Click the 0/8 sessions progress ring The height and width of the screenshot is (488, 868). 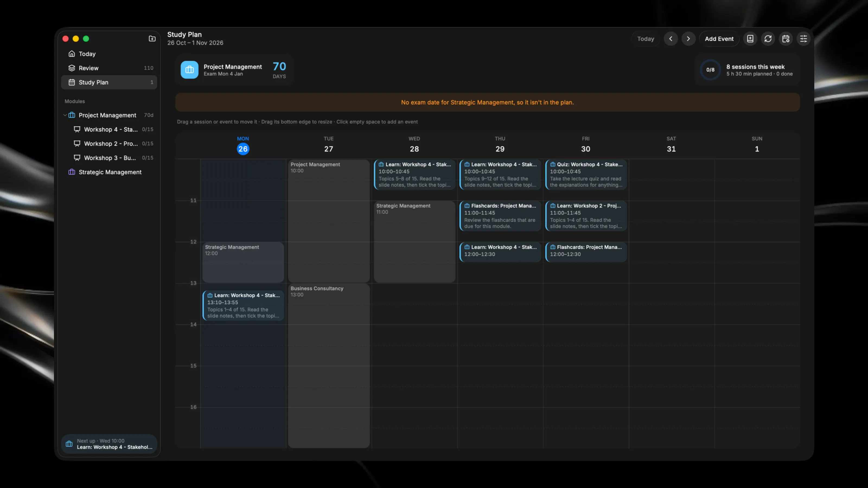[710, 70]
